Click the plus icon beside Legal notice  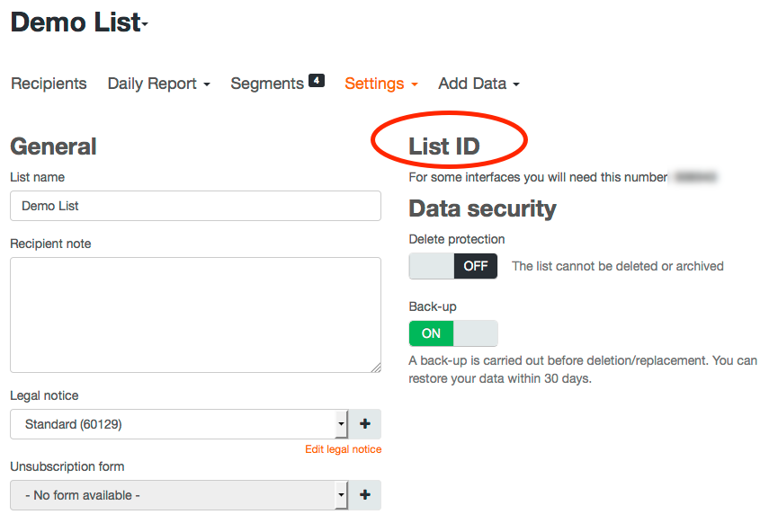click(365, 424)
